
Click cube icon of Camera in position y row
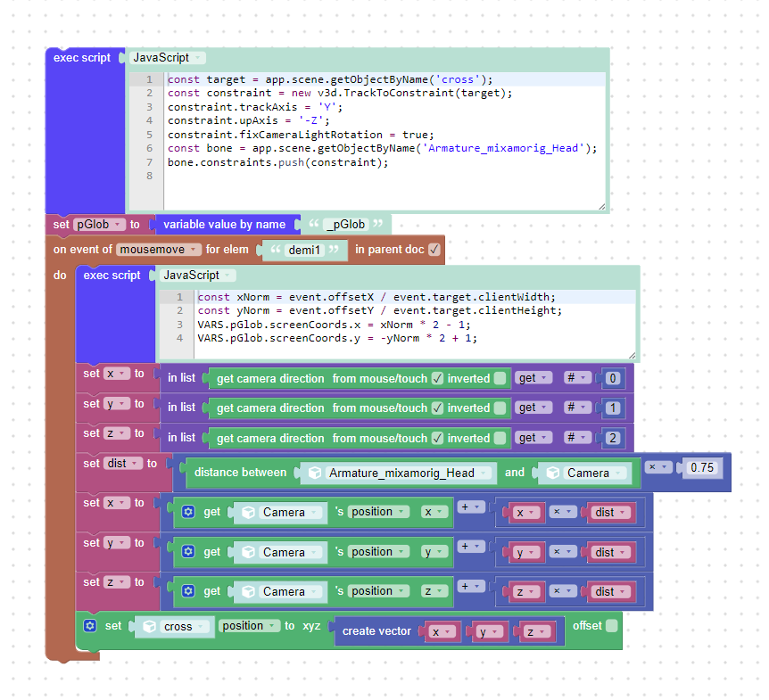249,552
